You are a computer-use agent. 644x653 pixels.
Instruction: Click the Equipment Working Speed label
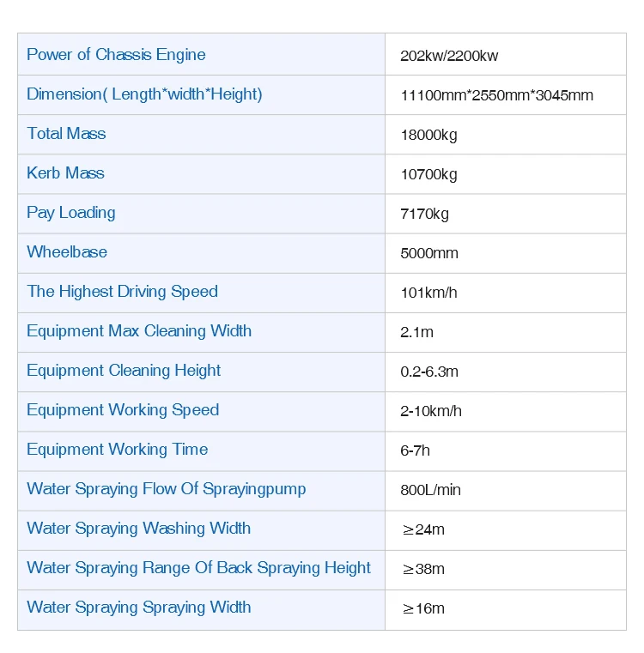point(123,410)
